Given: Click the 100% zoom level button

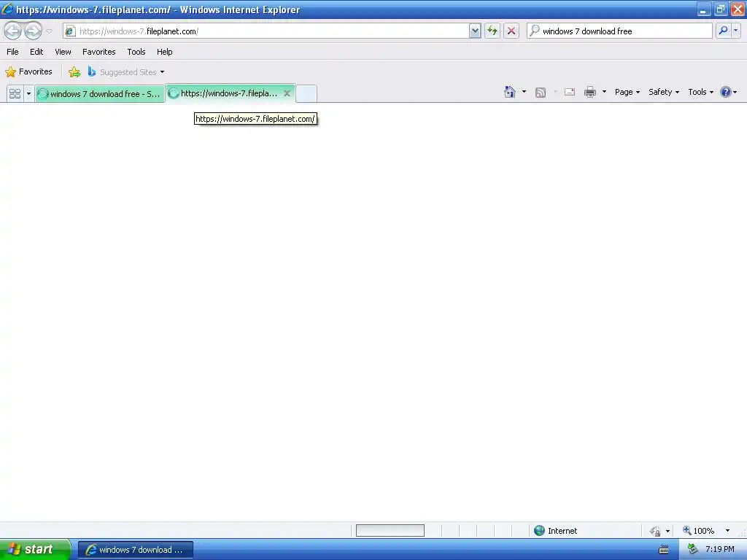Looking at the screenshot, I should [699, 531].
